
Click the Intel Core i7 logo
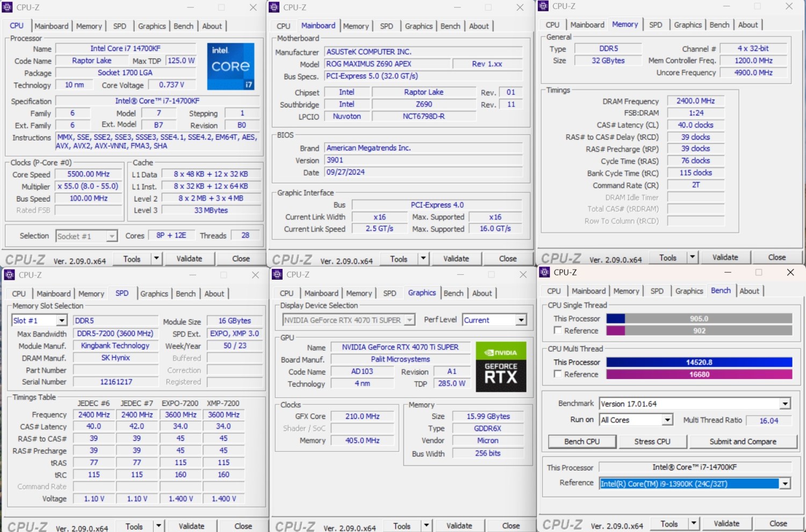(231, 66)
